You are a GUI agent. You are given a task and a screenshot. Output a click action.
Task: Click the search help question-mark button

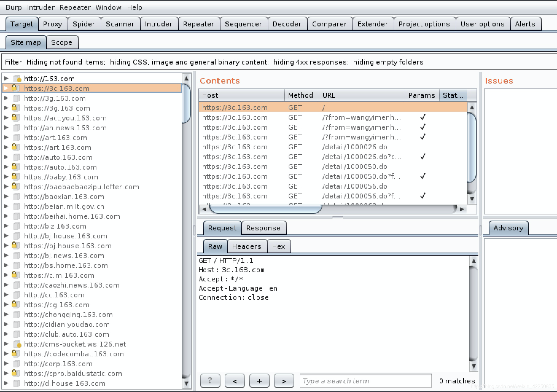pos(210,381)
